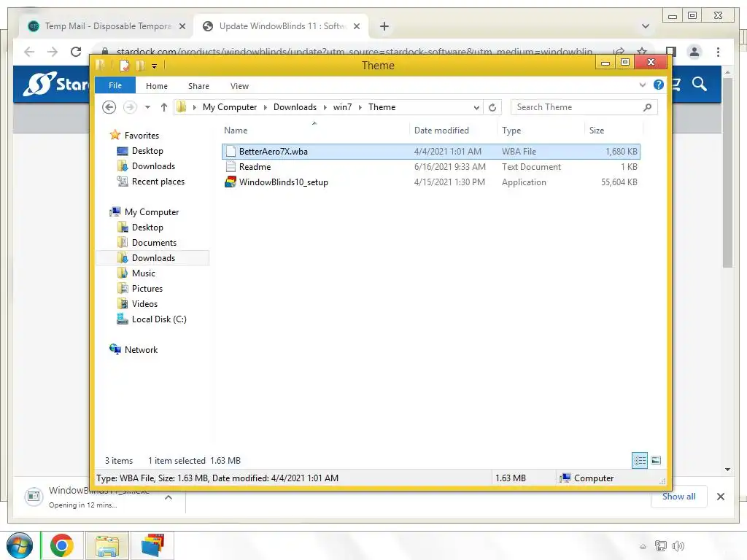This screenshot has width=747, height=560.
Task: Open a new Chrome tab
Action: coord(384,26)
